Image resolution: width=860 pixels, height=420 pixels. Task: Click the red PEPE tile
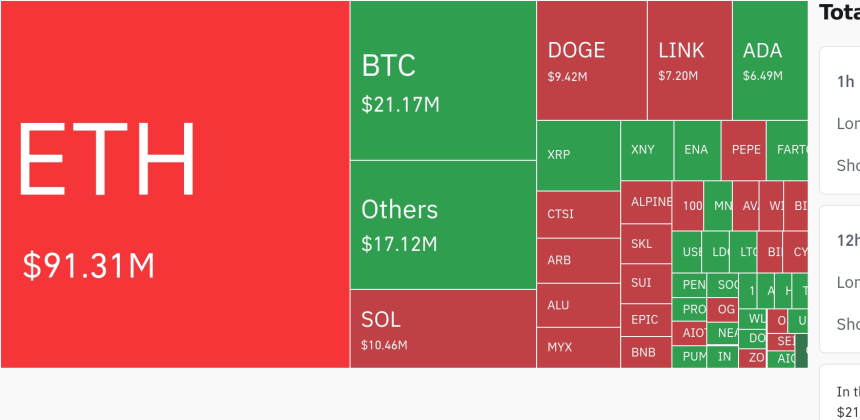tap(743, 150)
